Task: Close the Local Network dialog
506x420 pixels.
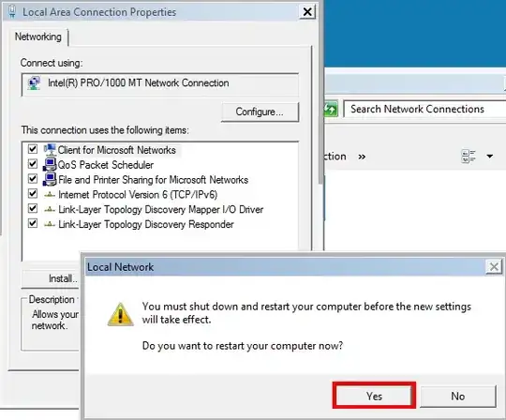Action: (x=494, y=266)
